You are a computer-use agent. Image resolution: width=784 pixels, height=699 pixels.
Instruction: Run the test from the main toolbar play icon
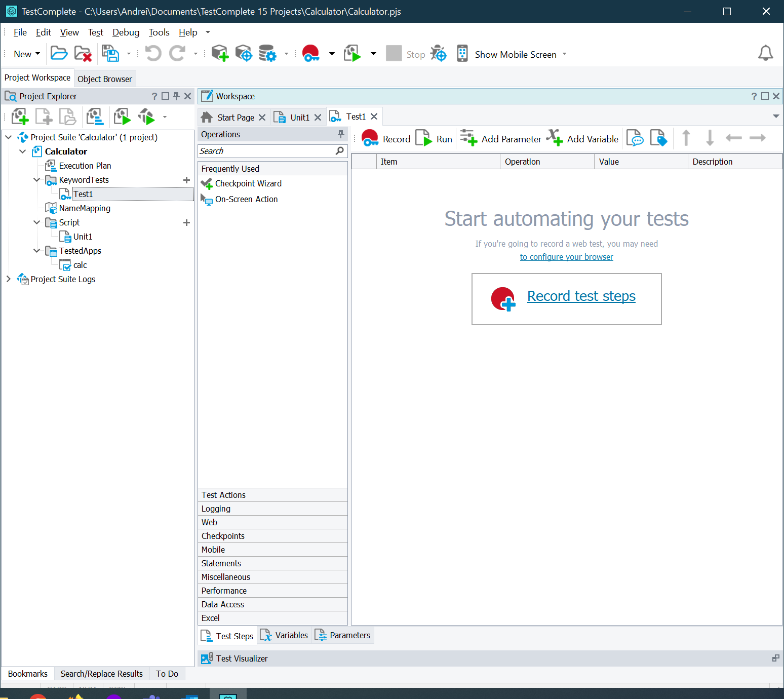click(352, 53)
